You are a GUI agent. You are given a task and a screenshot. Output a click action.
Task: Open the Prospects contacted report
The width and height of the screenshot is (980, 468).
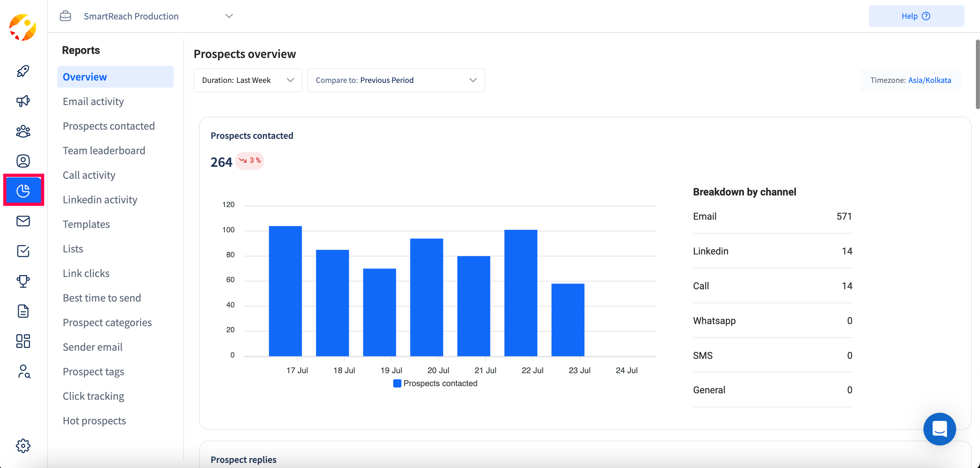[x=109, y=126]
